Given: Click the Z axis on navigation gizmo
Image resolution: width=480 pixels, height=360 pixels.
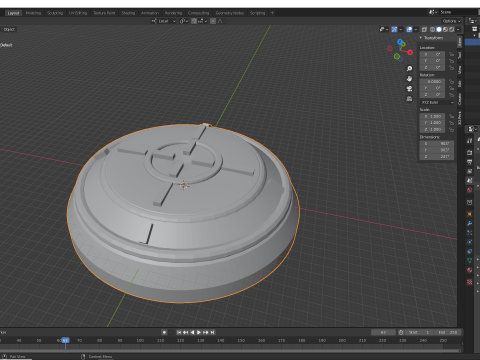Looking at the screenshot, I should point(400,42).
